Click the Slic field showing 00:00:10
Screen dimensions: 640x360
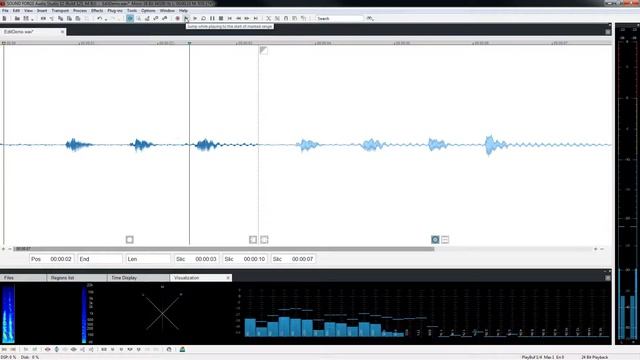tap(245, 259)
